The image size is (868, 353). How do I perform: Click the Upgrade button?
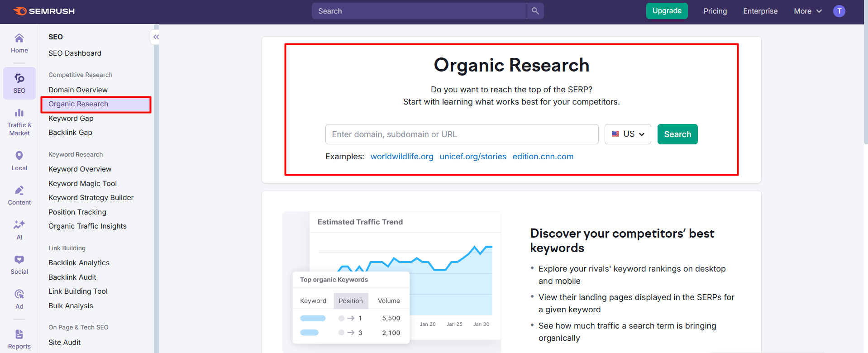click(x=667, y=11)
